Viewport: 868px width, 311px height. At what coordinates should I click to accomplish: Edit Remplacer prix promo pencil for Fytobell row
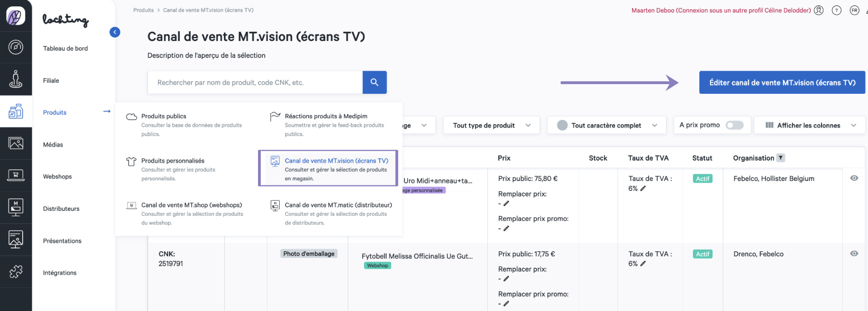[x=506, y=303]
